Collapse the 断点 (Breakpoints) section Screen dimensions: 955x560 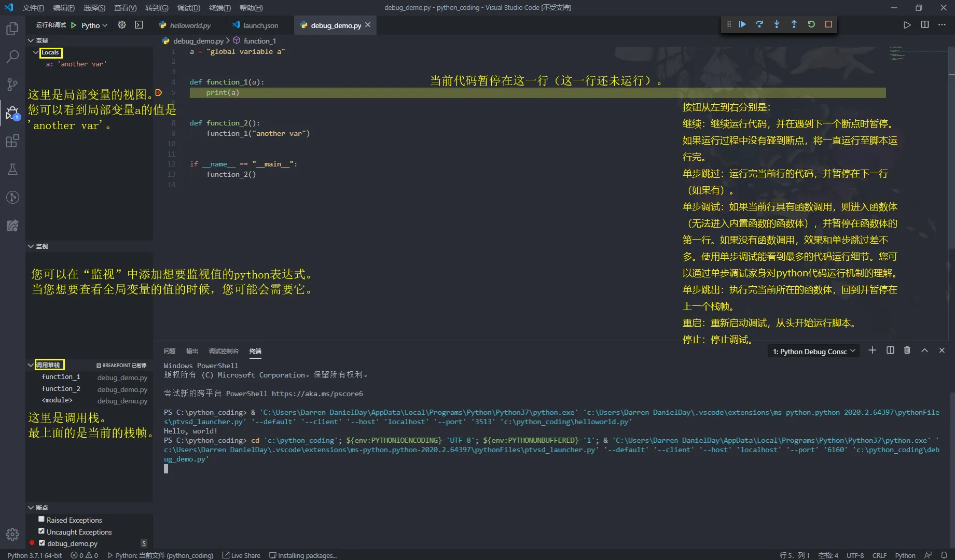click(31, 508)
